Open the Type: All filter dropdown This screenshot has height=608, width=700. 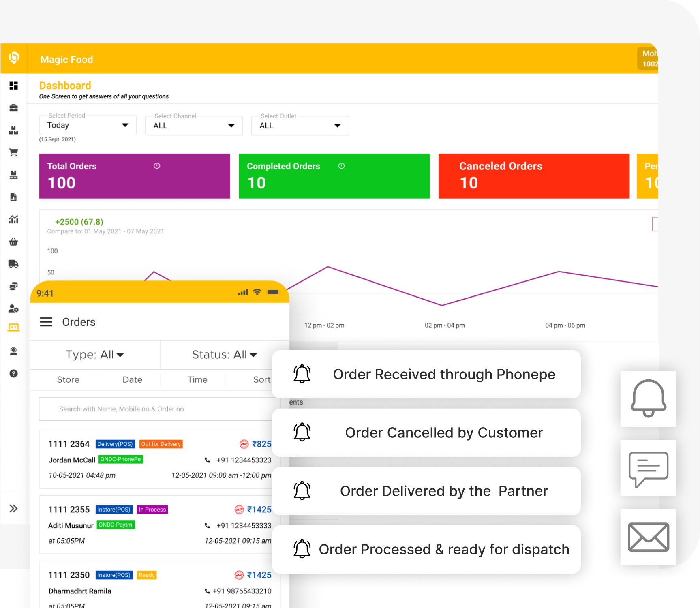95,355
